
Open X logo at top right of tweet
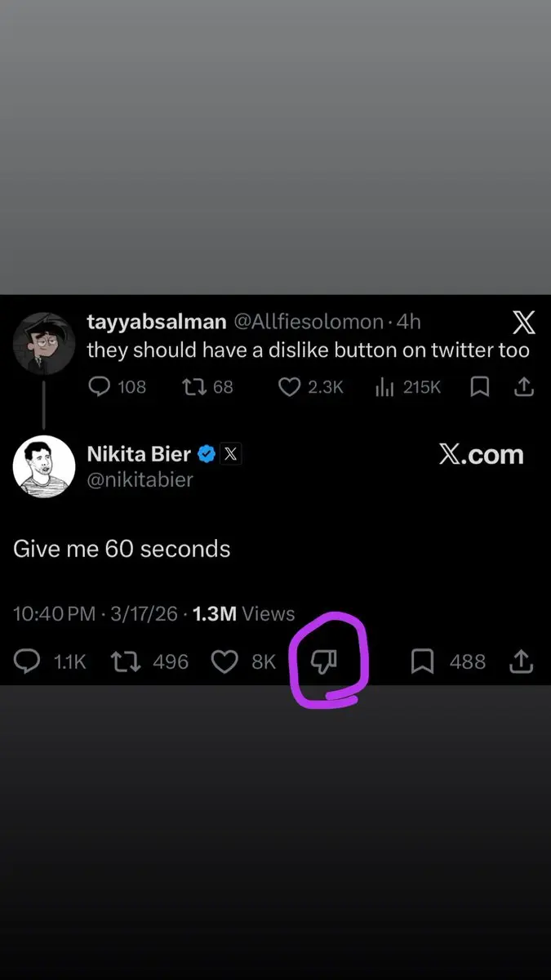point(524,323)
